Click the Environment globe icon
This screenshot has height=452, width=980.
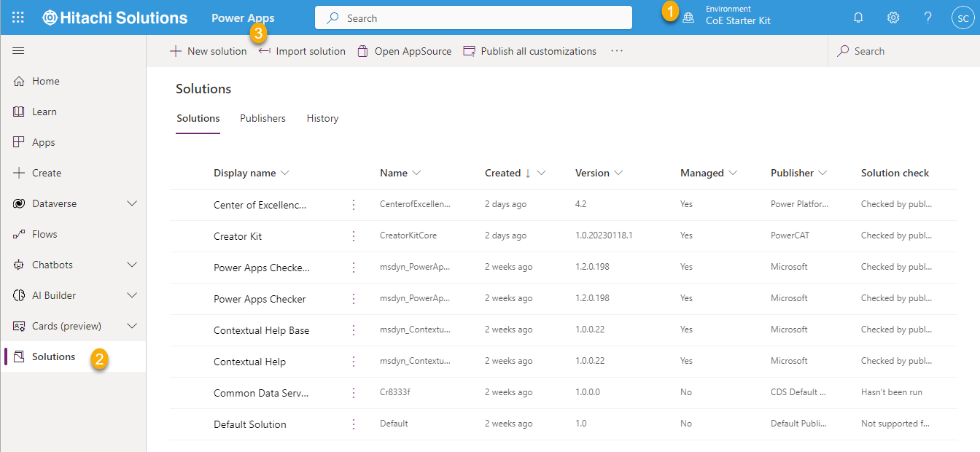688,18
